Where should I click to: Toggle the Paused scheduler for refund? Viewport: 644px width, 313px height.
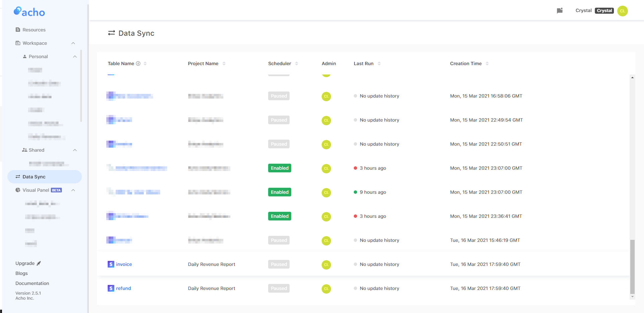coord(279,288)
